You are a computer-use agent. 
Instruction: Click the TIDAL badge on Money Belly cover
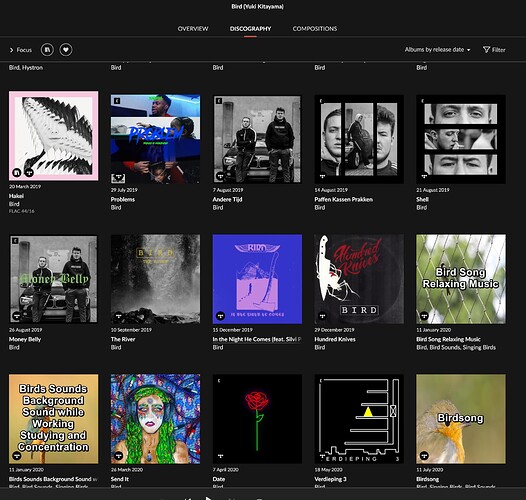pos(17,316)
